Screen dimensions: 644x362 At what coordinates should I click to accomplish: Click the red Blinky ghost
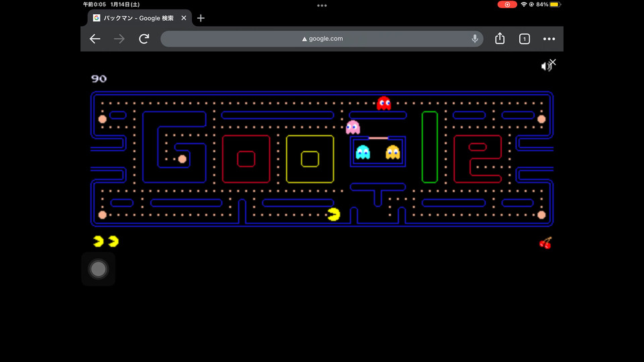point(384,103)
